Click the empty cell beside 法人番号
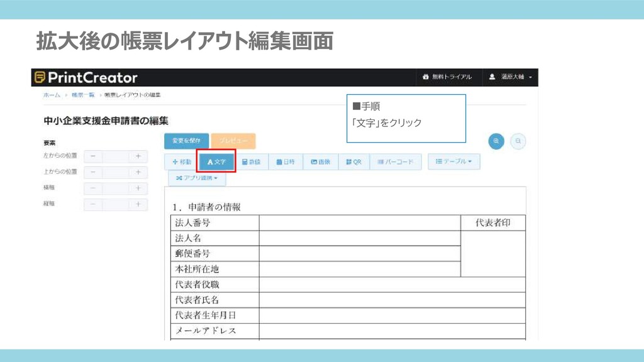Viewport: 644px width, 362px height. point(360,223)
